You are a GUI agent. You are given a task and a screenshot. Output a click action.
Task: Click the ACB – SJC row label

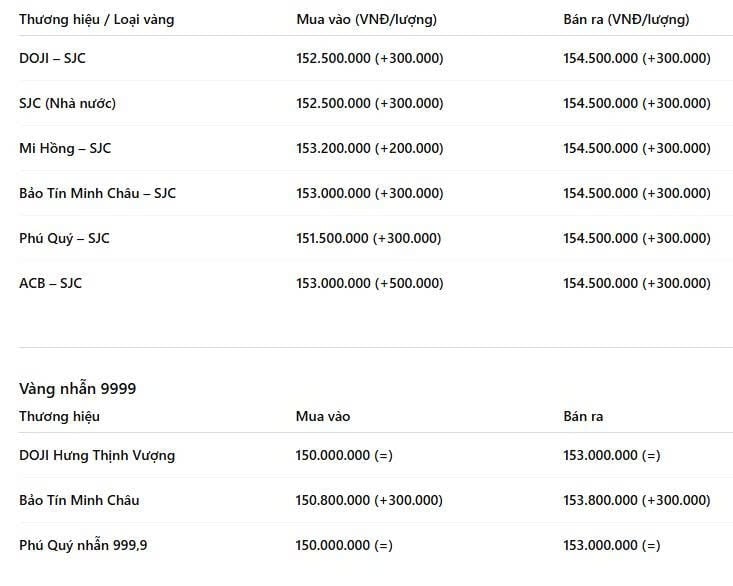[50, 283]
